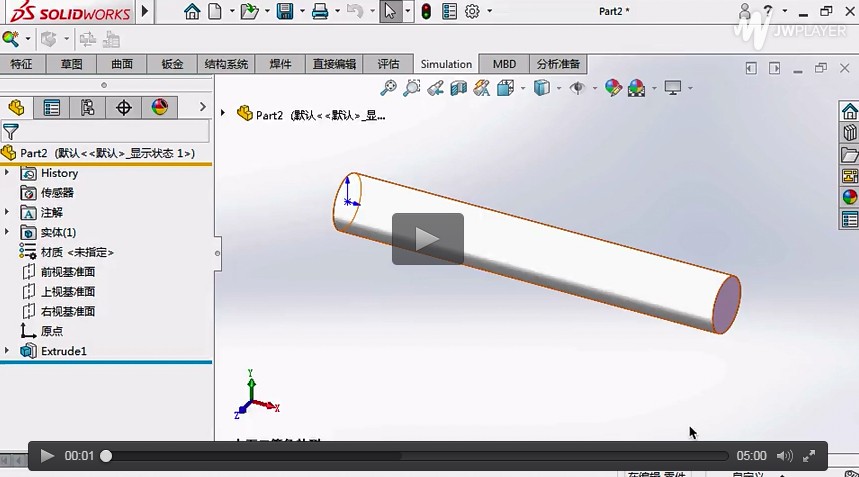Select 前视基准面 in the feature tree
The width and height of the screenshot is (859, 477).
pos(67,272)
